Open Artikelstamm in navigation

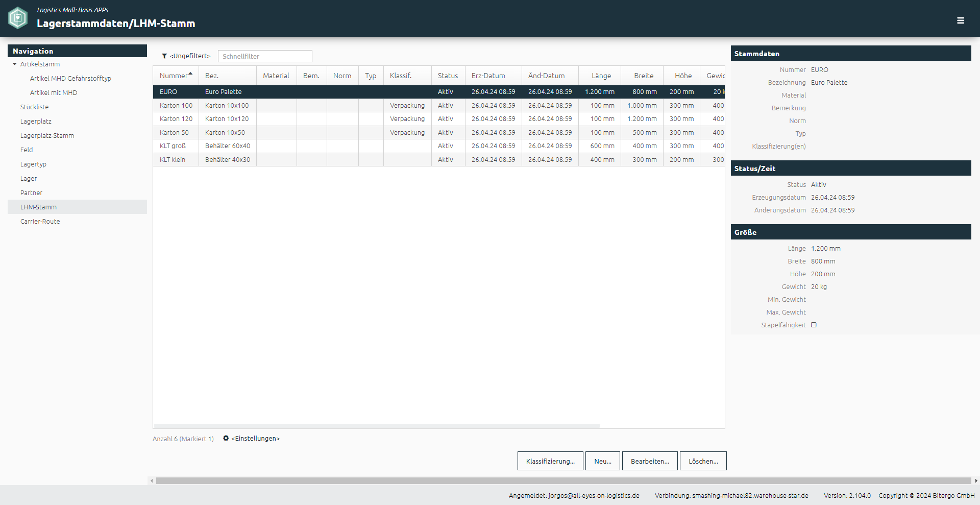[x=40, y=64]
